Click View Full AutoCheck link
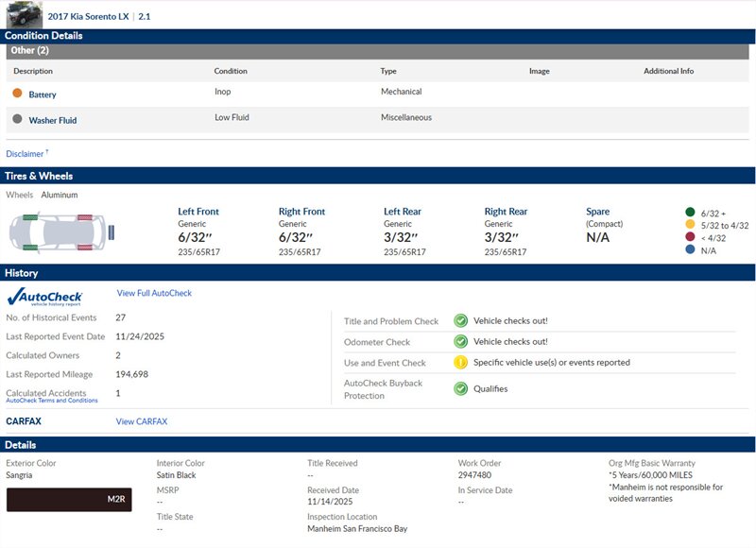This screenshot has height=548, width=756. pyautogui.click(x=154, y=294)
